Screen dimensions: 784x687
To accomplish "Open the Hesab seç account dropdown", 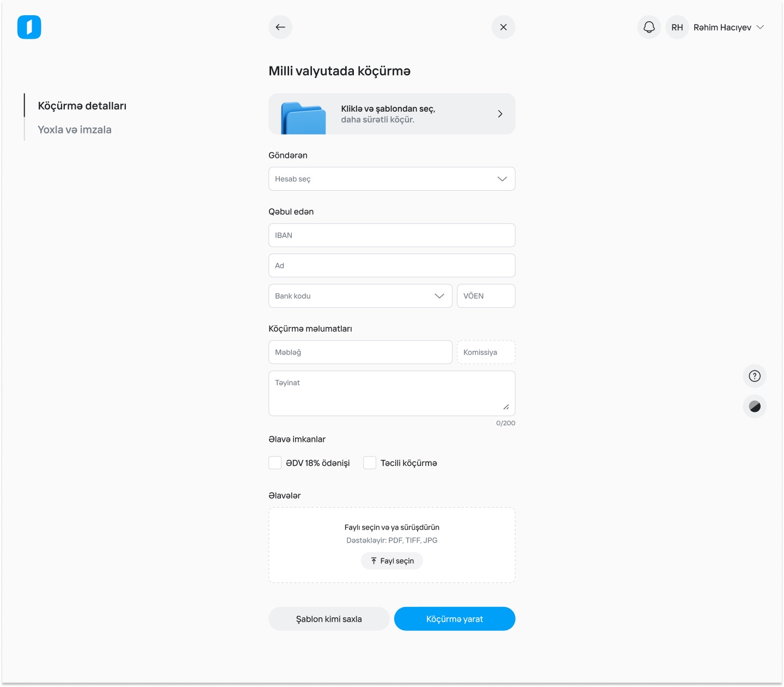I will [x=392, y=179].
